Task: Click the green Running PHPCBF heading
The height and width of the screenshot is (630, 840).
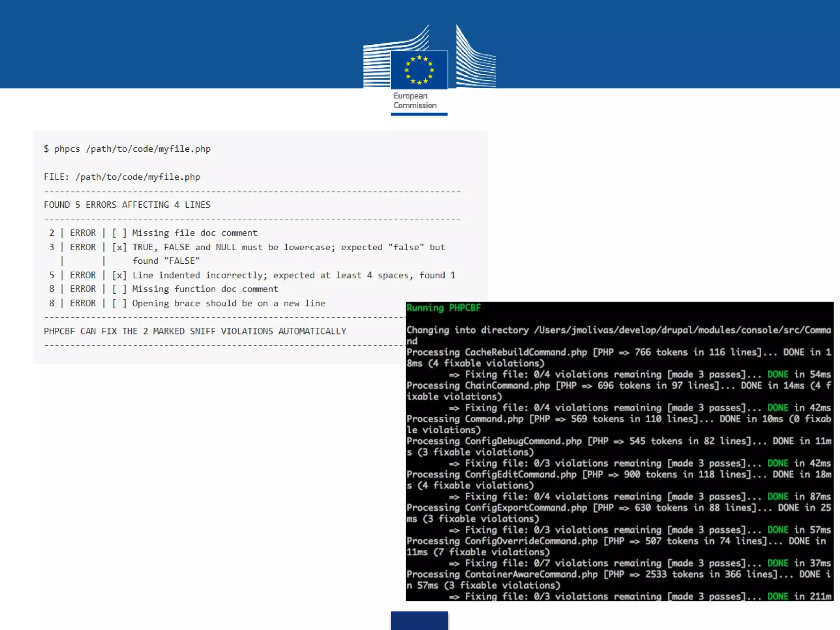Action: (443, 308)
